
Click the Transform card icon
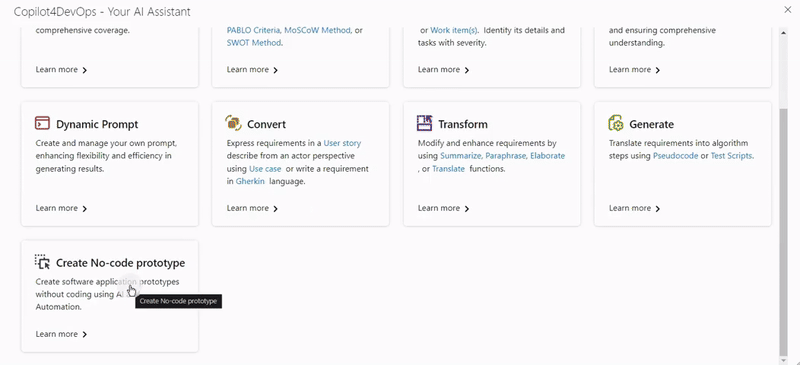(424, 123)
